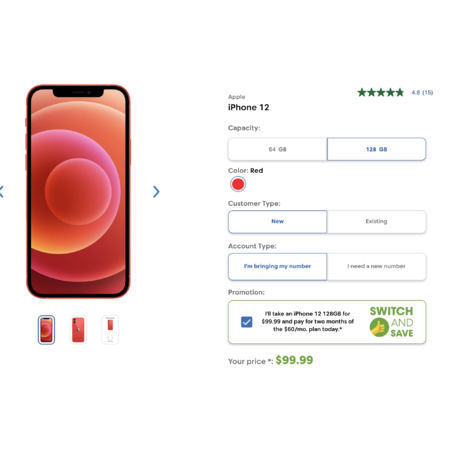Image resolution: width=450 pixels, height=450 pixels.
Task: Click the iPhone 12 product title
Action: tap(248, 107)
